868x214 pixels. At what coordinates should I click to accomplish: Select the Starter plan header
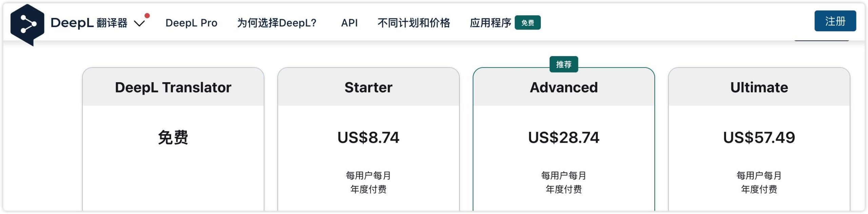tap(368, 87)
